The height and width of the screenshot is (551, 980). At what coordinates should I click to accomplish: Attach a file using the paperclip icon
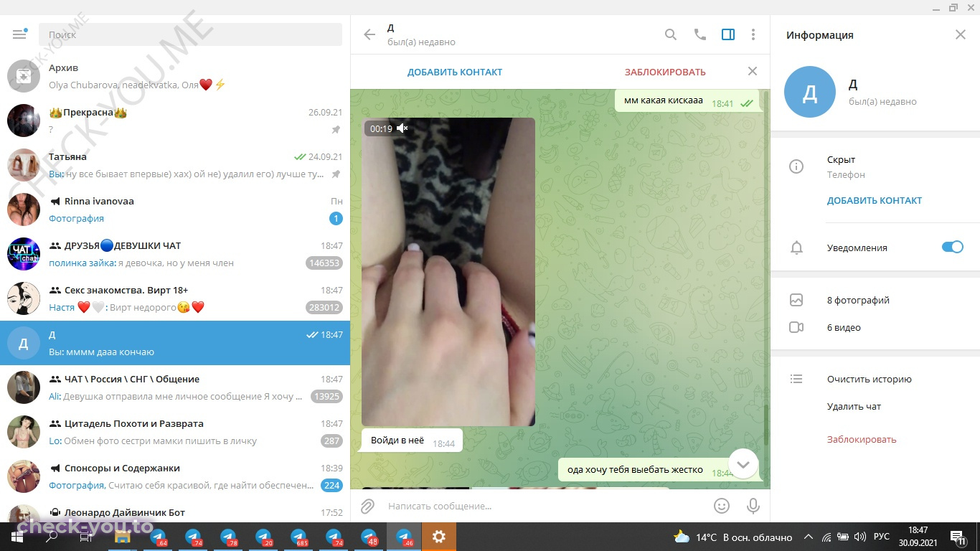click(x=367, y=506)
